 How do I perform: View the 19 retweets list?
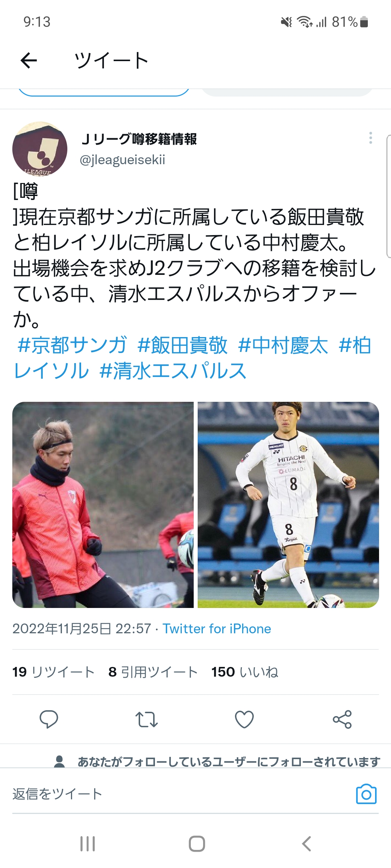pos(53,672)
